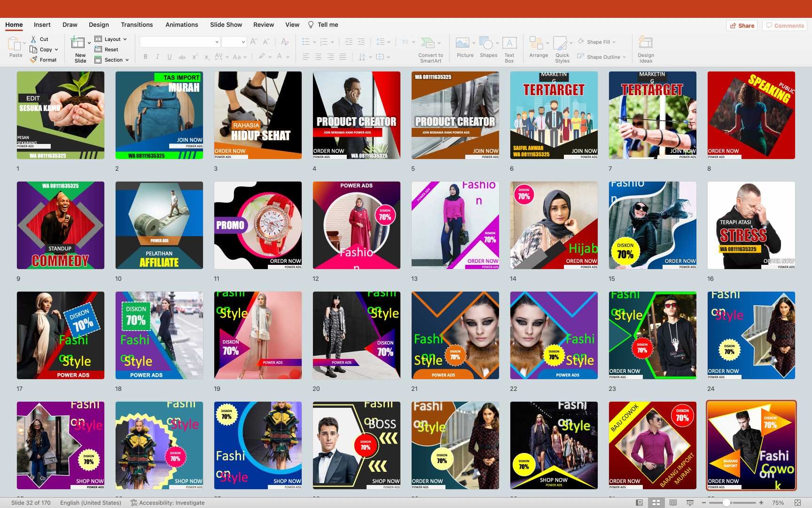
Task: Select the Terapi Atasi Stress slide thumbnail
Action: [751, 225]
